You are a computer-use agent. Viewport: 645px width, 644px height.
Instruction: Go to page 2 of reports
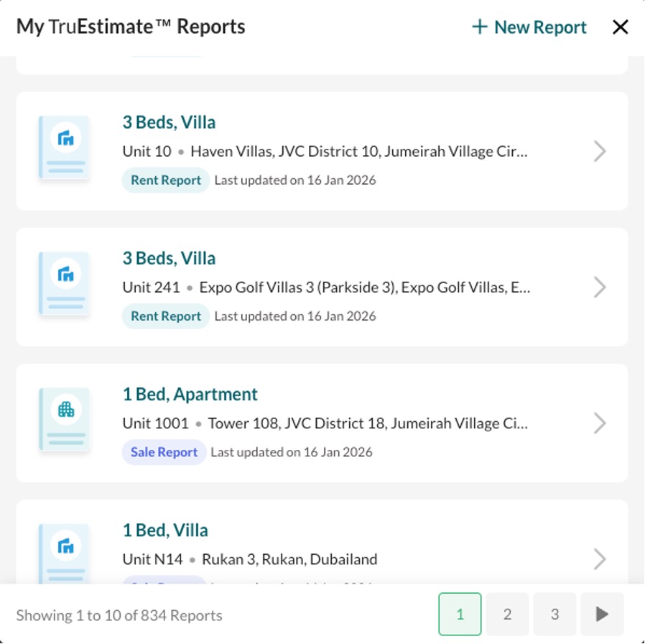[x=507, y=614]
